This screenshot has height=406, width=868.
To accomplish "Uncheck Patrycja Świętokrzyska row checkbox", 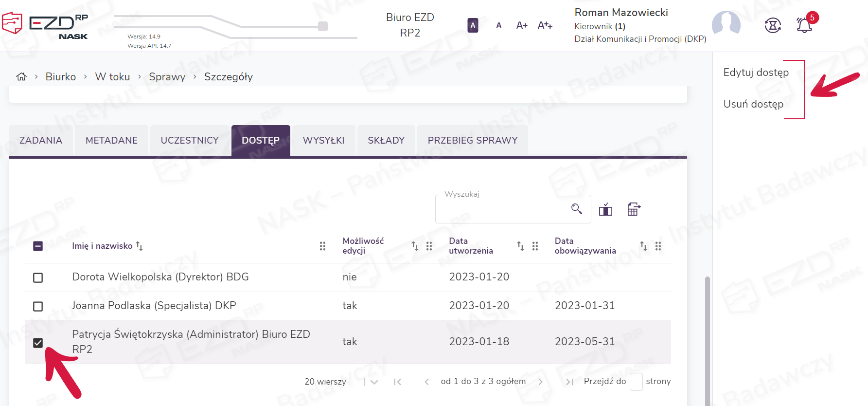I will (38, 343).
